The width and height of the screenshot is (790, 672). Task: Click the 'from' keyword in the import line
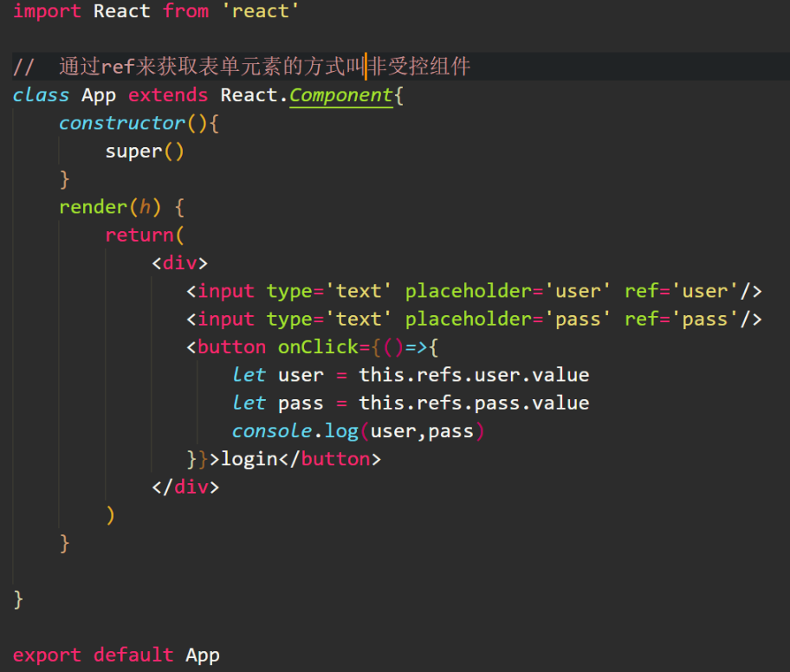pos(185,11)
